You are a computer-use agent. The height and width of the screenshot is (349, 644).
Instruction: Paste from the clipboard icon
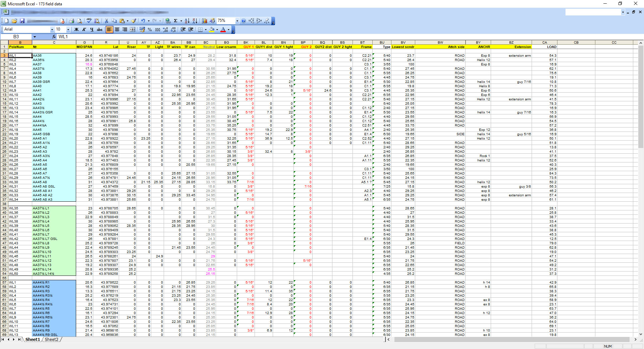tap(122, 21)
